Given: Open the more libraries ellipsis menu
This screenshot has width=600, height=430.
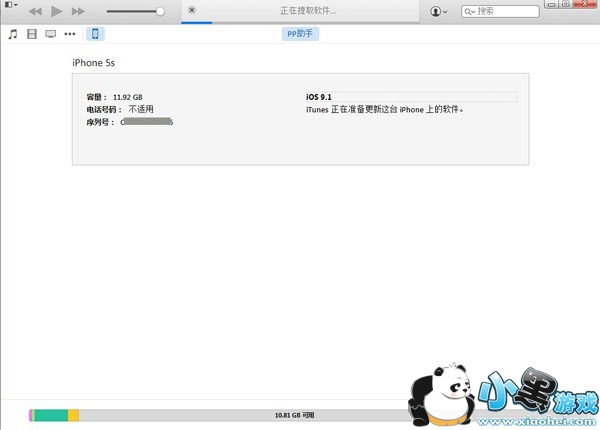Looking at the screenshot, I should pos(70,34).
